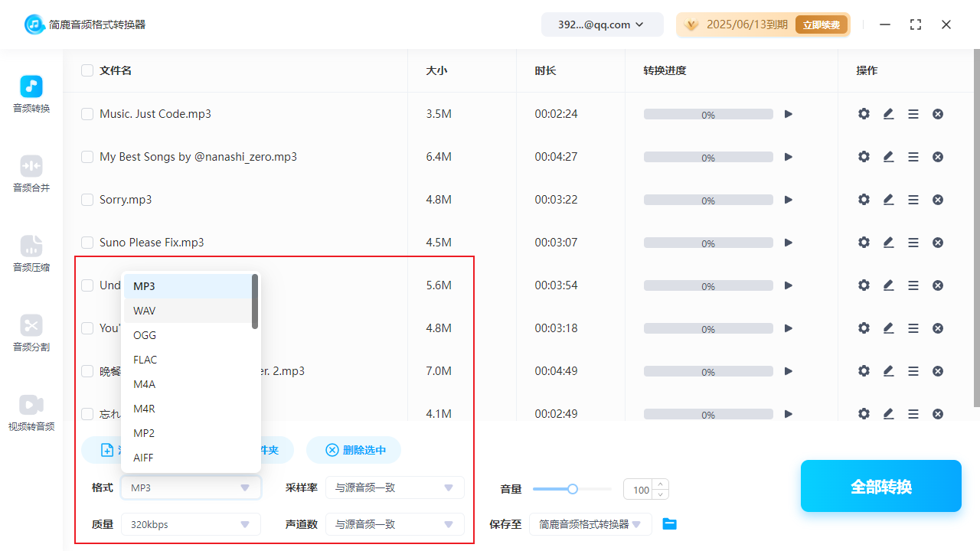The width and height of the screenshot is (980, 551).
Task: Select the 音频分割 (Audio Split) tool
Action: [x=31, y=332]
